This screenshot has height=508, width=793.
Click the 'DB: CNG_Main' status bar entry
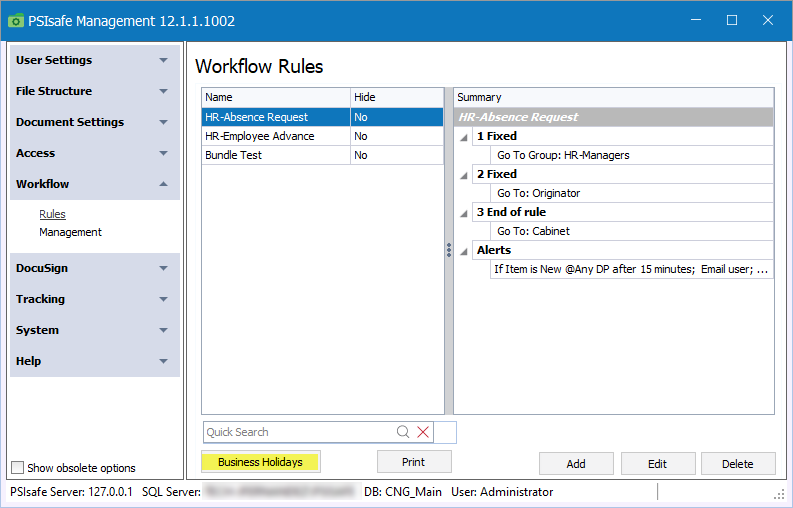coord(403,492)
